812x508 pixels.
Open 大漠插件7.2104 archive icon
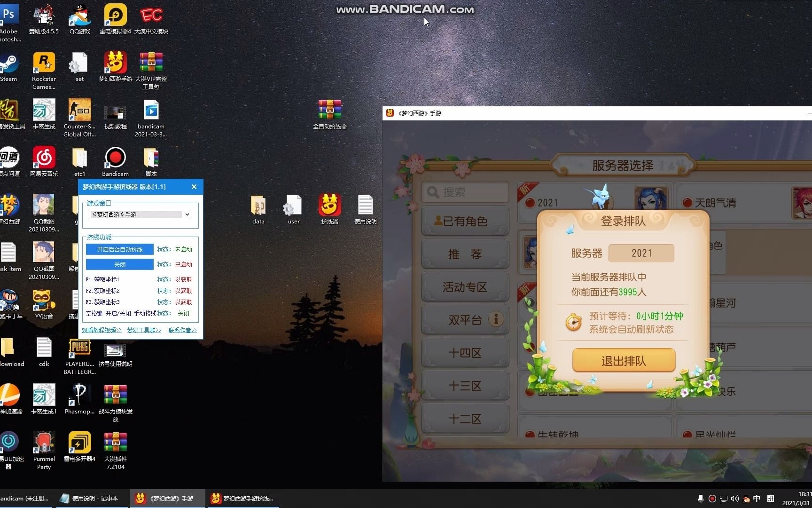click(115, 451)
